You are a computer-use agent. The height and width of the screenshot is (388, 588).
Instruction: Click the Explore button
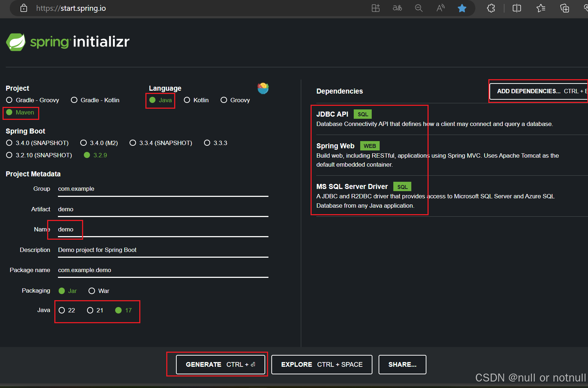coord(322,365)
